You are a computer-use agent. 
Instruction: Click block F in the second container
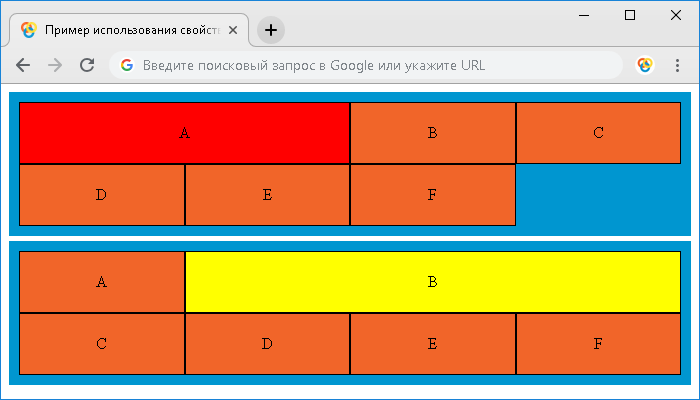(598, 344)
